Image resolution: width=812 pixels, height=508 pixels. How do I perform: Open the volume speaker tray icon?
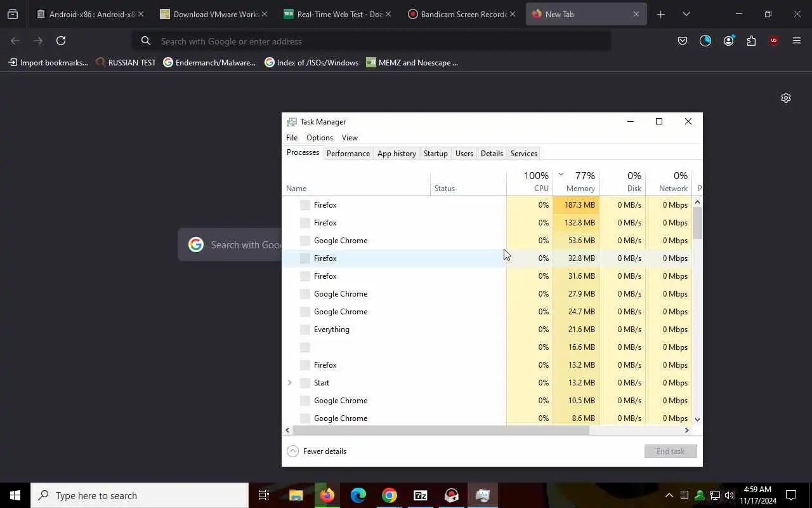730,495
